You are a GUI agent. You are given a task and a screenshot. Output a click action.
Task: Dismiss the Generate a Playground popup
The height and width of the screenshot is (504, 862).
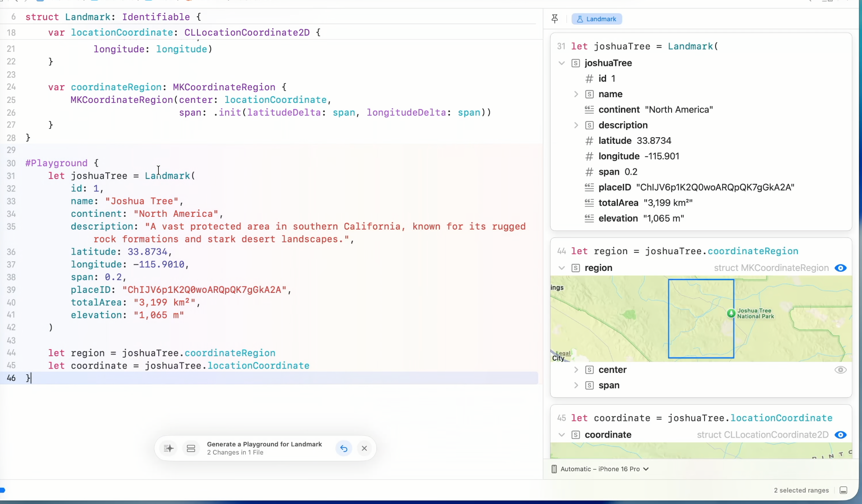pos(364,448)
